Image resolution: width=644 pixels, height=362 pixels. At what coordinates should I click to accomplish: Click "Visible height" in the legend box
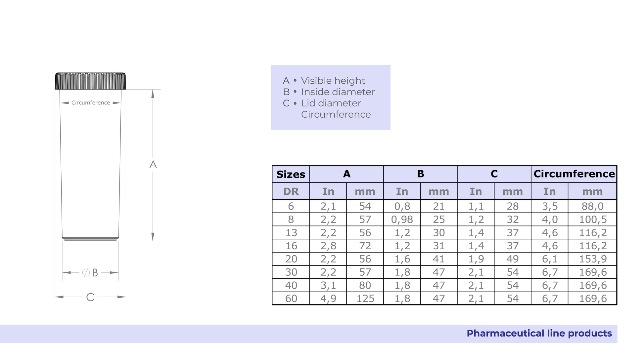tap(333, 81)
